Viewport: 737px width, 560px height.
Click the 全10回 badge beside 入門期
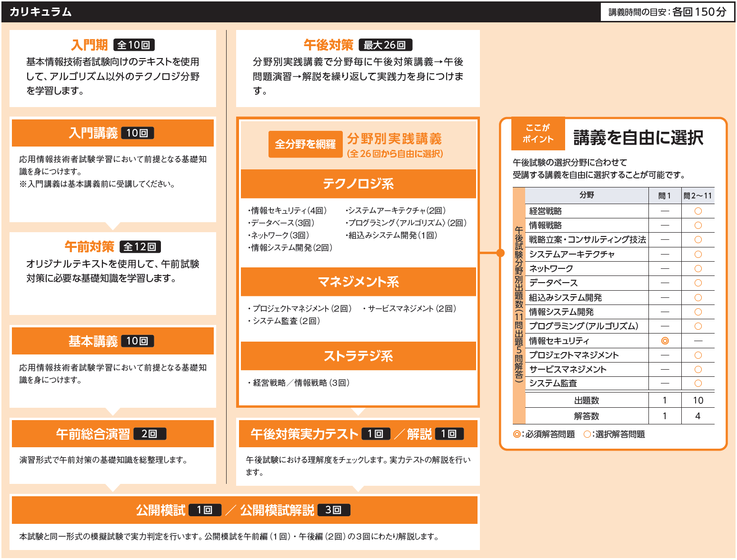[134, 45]
